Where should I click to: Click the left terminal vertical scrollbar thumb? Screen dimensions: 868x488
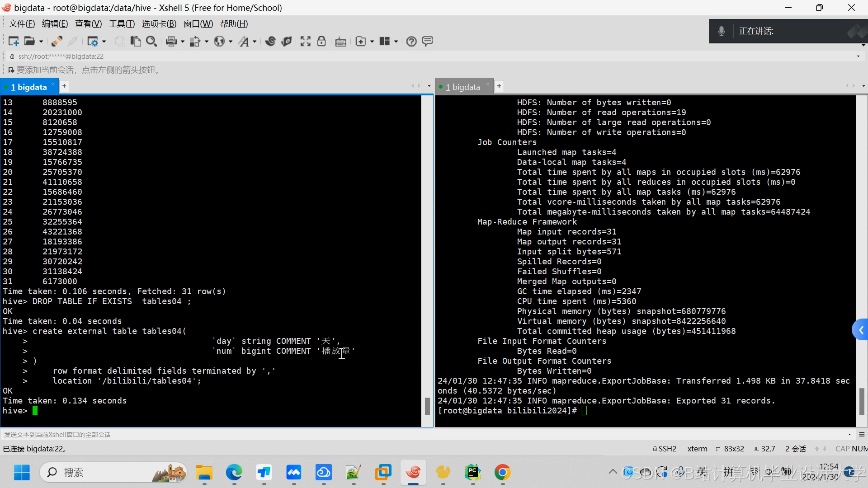(x=427, y=406)
